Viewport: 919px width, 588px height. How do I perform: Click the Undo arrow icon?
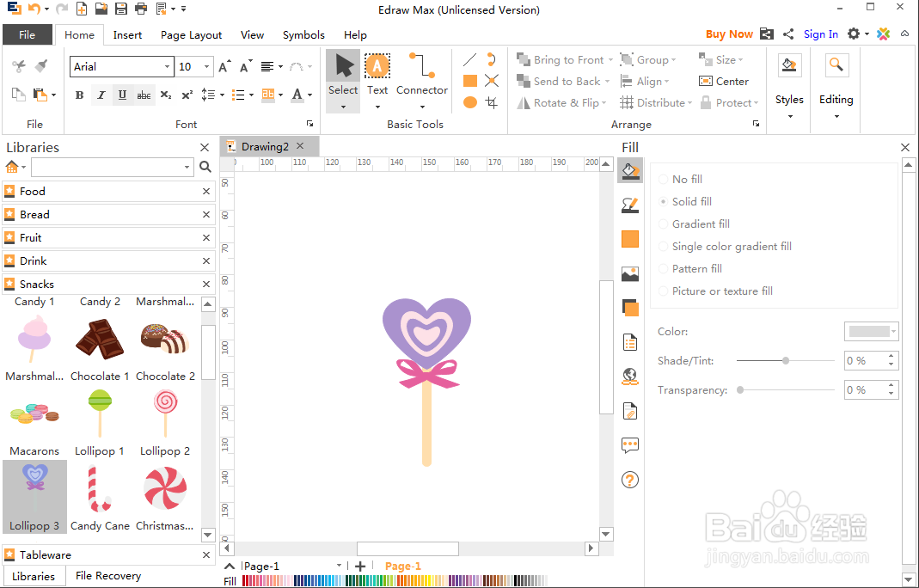click(x=34, y=9)
